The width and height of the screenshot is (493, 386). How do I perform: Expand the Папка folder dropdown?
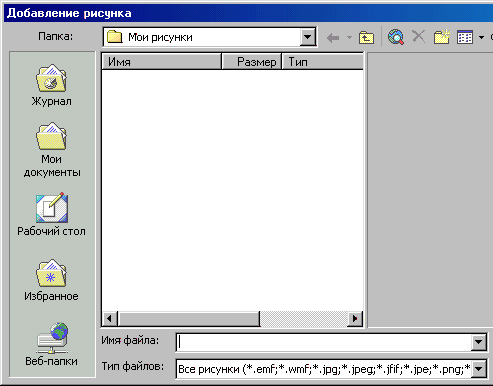coord(307,37)
